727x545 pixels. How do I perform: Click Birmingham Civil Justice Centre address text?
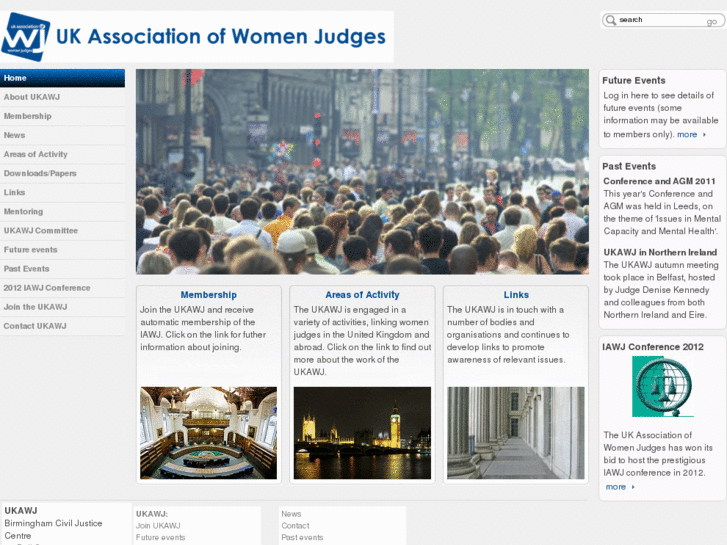53,529
